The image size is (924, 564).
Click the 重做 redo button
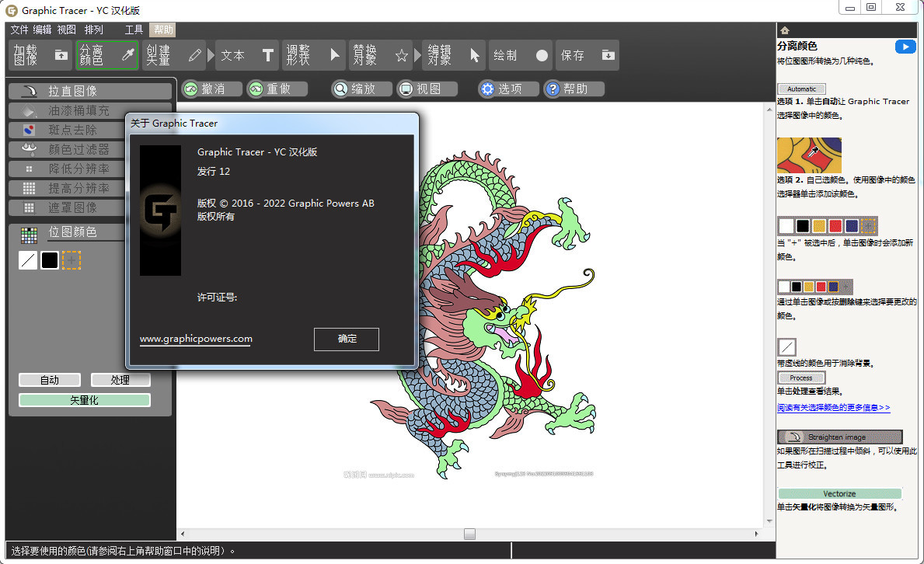click(277, 89)
